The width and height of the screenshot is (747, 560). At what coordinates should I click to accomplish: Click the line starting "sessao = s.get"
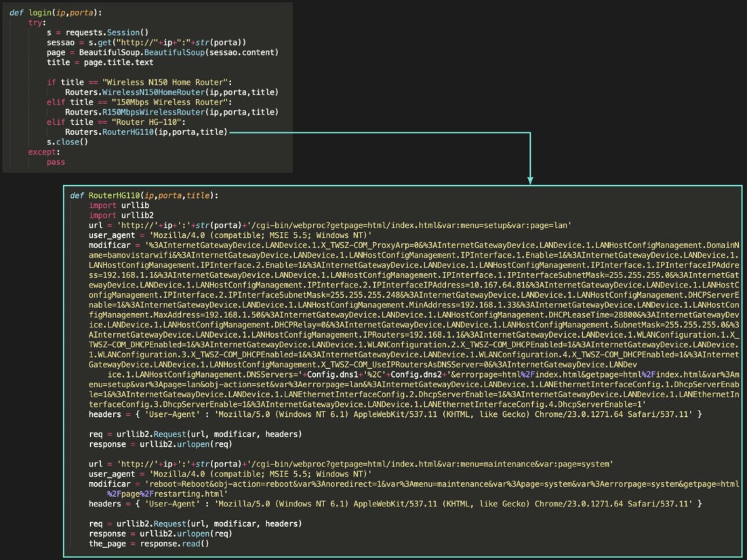pos(146,43)
